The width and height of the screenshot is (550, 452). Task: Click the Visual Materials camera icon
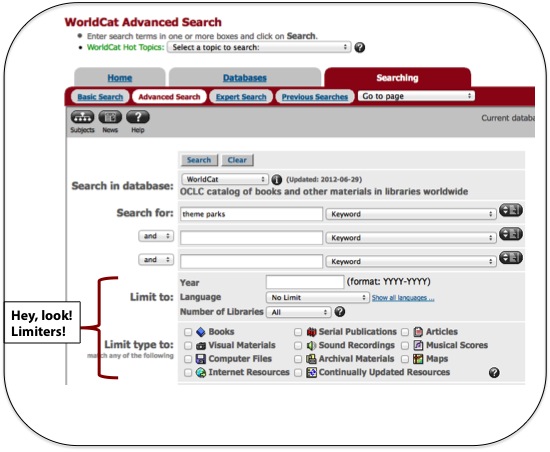201,346
